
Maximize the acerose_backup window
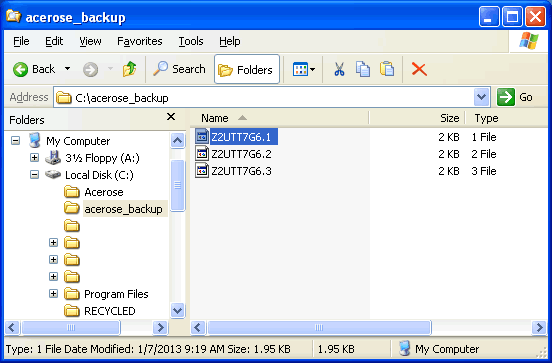point(512,17)
